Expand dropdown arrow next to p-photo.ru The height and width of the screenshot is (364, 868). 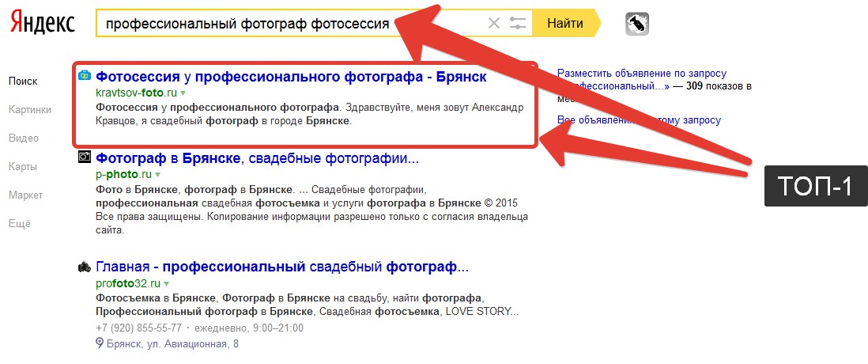[x=158, y=175]
